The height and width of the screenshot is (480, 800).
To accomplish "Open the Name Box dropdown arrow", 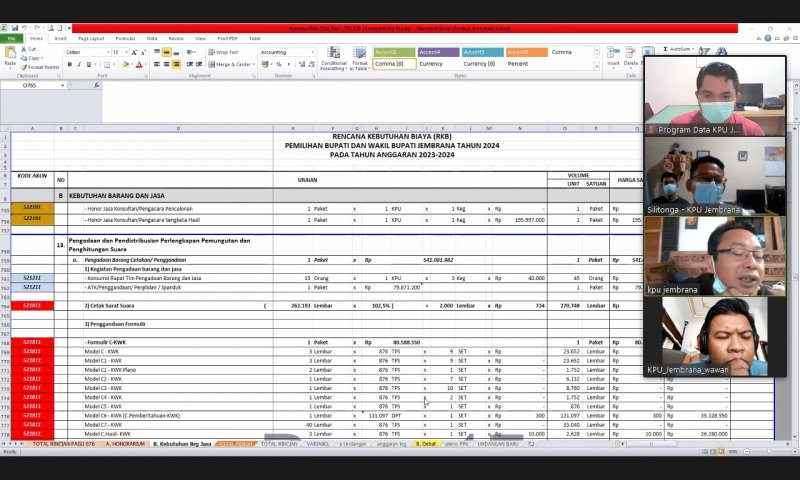I will click(x=63, y=85).
